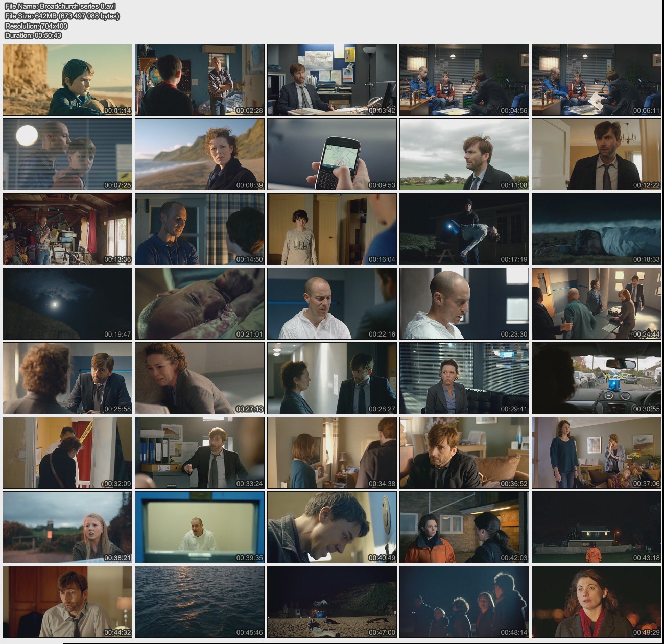Open the lit house at night frame 00:43:18
664x644 pixels.
tap(596, 527)
